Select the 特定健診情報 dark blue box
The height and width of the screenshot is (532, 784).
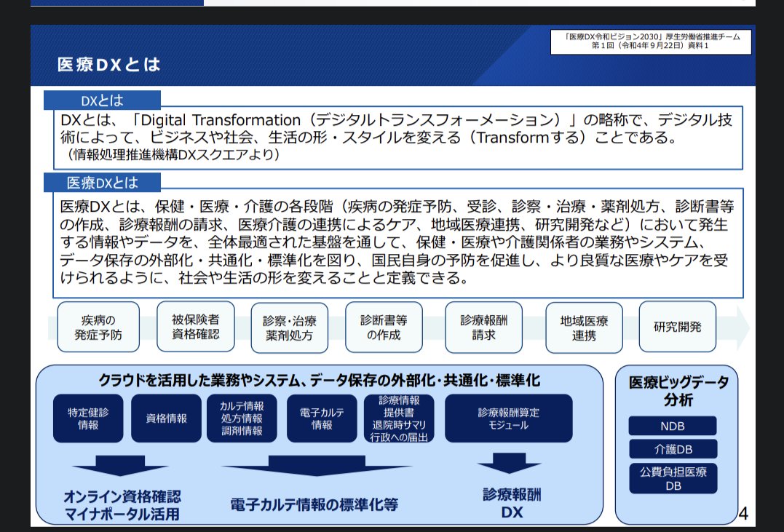88,418
